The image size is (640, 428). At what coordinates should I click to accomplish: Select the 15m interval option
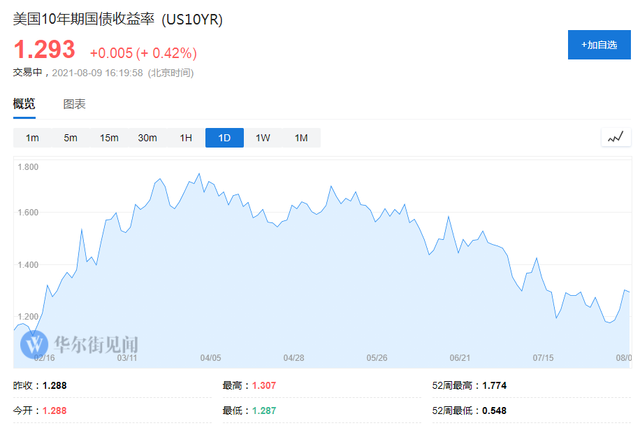[109, 138]
